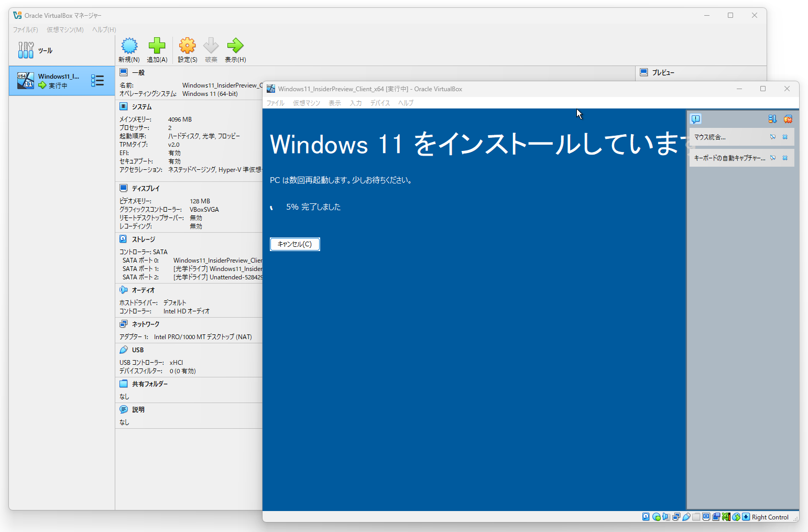This screenshot has height=532, width=808.
Task: Open the ネットワーク section header link
Action: [146, 324]
